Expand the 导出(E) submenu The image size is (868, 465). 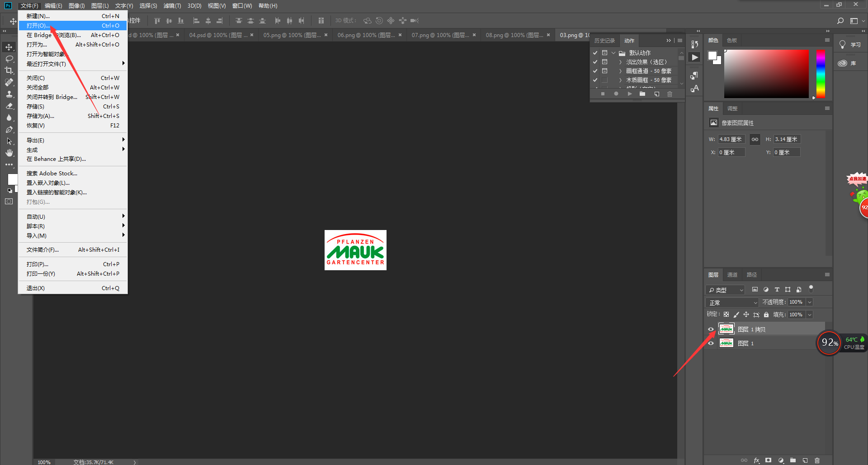73,140
